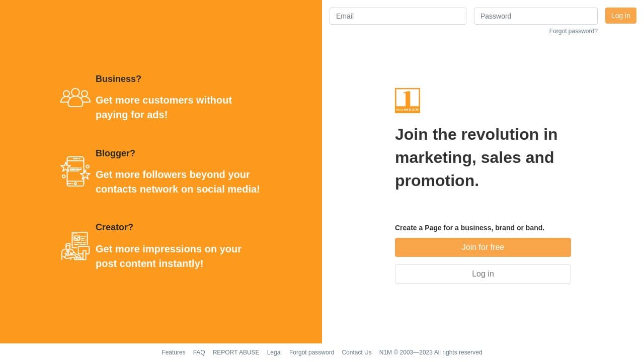Click the Business people group icon
This screenshot has width=644, height=362.
pos(75,97)
